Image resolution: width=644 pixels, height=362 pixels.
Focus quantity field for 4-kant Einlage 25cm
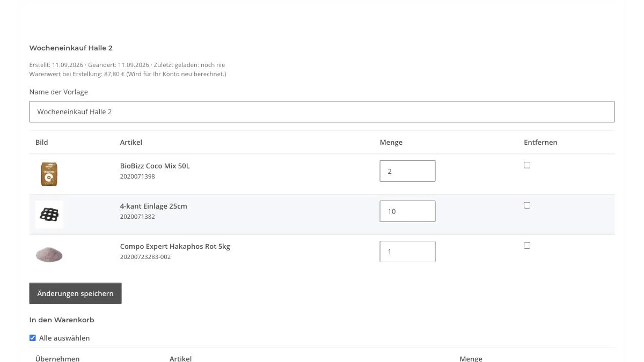click(x=407, y=211)
